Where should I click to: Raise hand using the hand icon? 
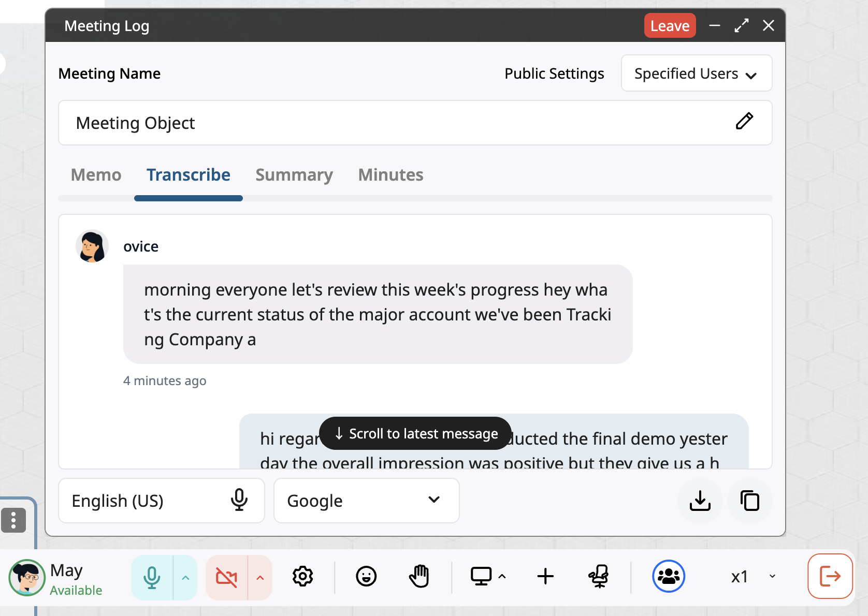[419, 576]
